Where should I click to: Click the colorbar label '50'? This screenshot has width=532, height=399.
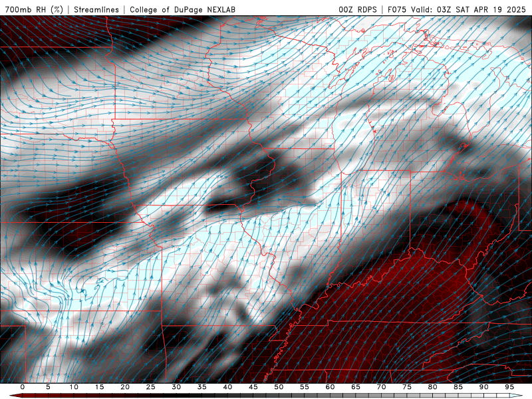coord(279,387)
